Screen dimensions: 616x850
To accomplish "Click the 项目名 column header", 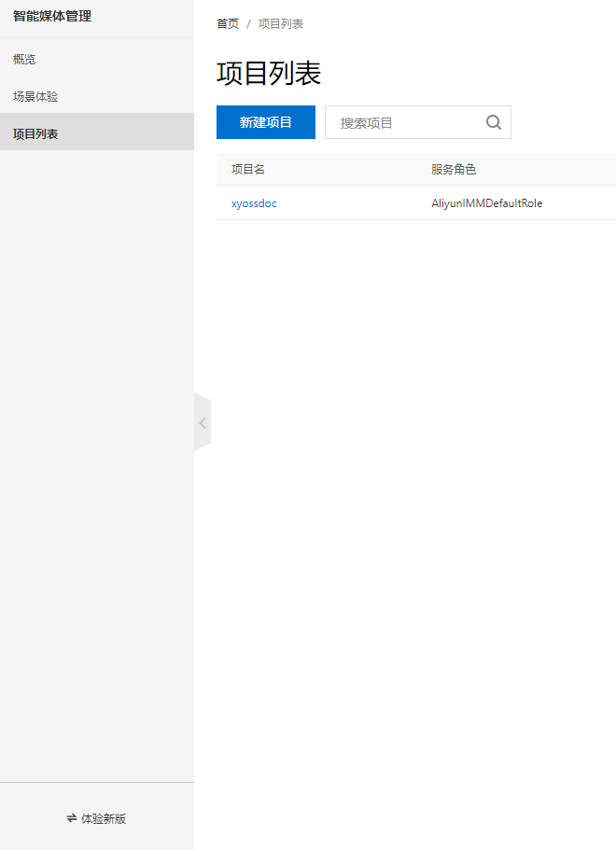I will [x=248, y=169].
